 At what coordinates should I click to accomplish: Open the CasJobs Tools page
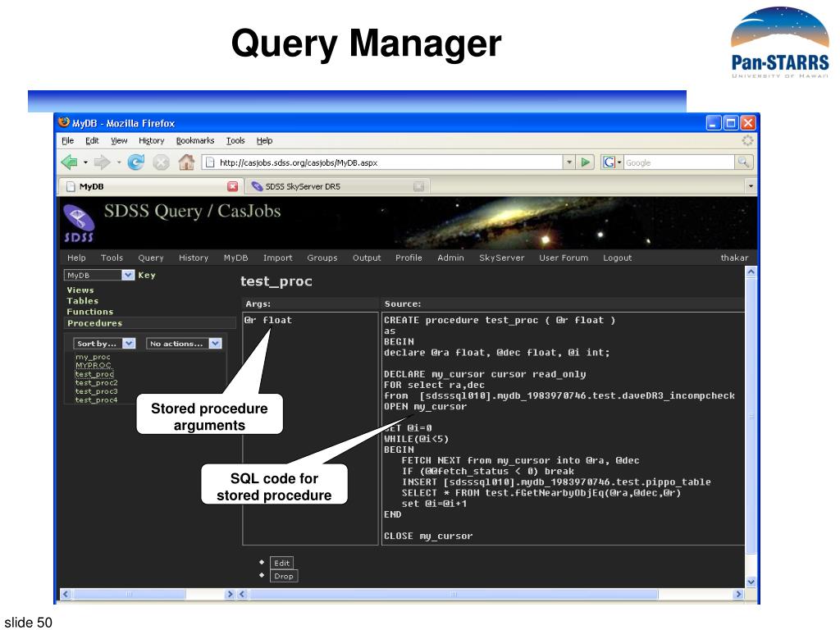tap(112, 258)
